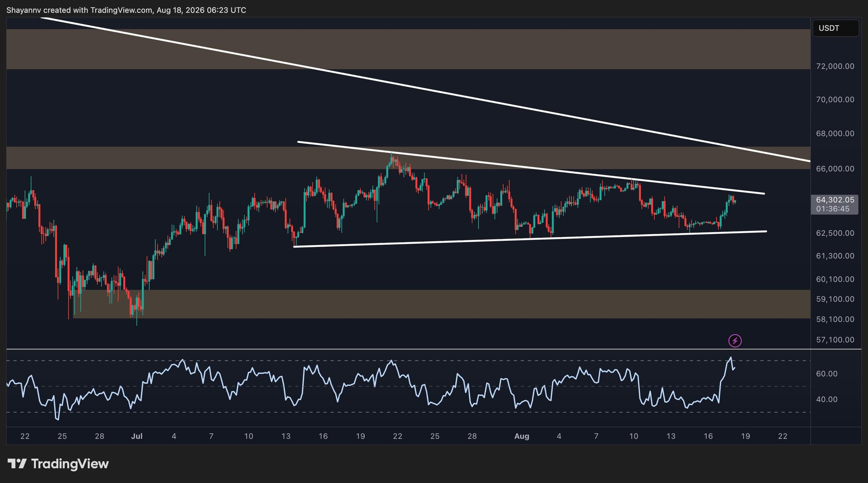The image size is (868, 483).
Task: Click the USDT currency label box
Action: coord(835,28)
